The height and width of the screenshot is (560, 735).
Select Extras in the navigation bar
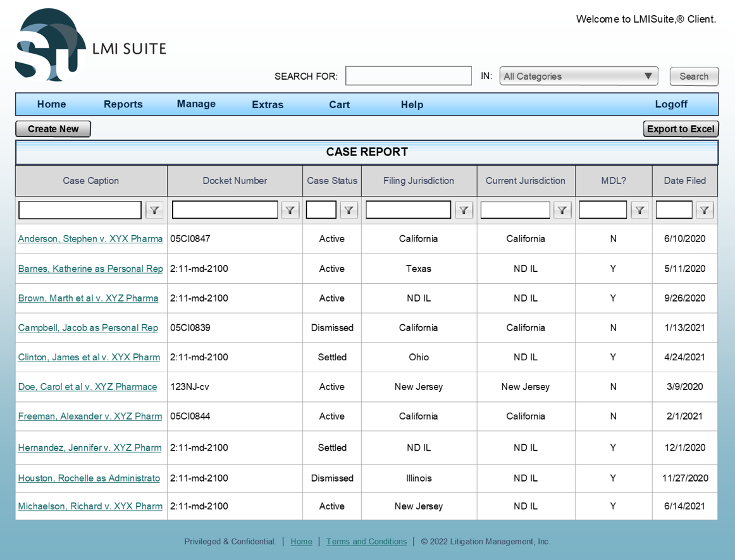coord(268,105)
